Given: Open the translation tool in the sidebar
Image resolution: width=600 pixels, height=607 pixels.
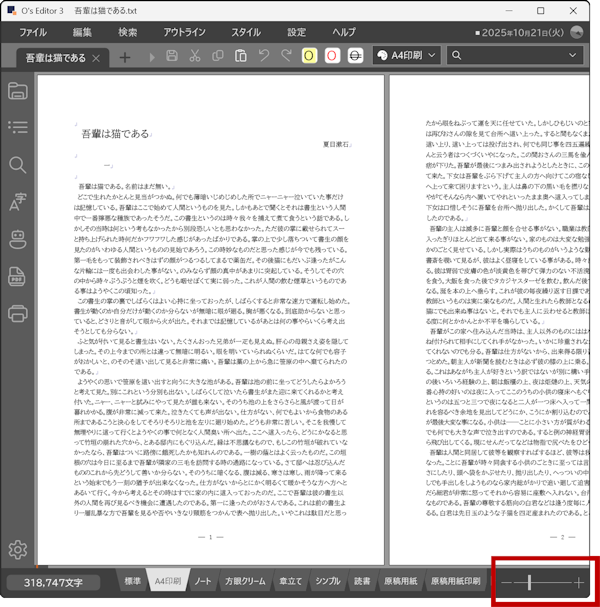Looking at the screenshot, I should [17, 202].
